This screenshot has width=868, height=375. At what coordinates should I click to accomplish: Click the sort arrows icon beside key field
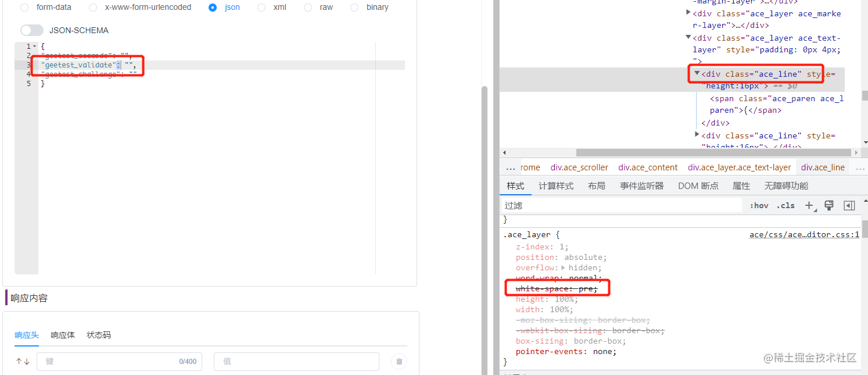click(x=23, y=361)
